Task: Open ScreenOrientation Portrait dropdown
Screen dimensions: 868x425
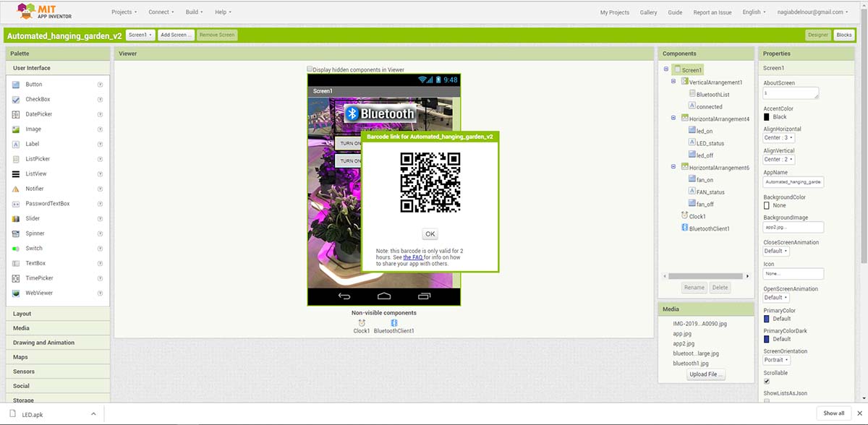Action: point(777,359)
